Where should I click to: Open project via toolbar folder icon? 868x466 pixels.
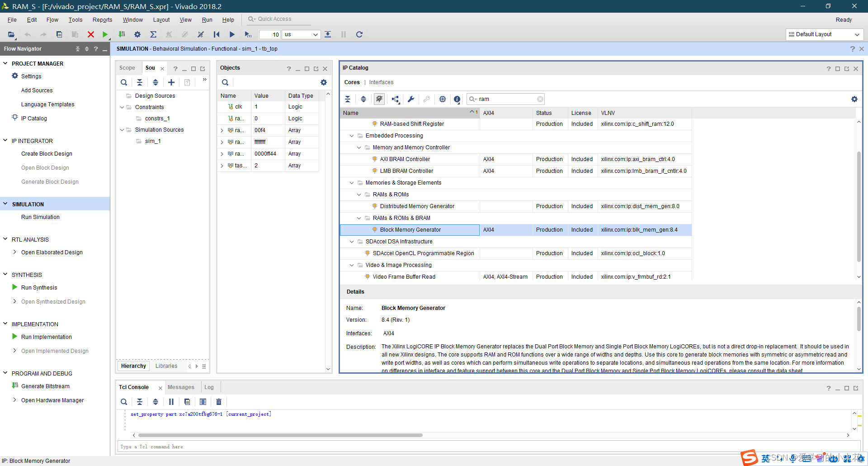click(x=11, y=34)
